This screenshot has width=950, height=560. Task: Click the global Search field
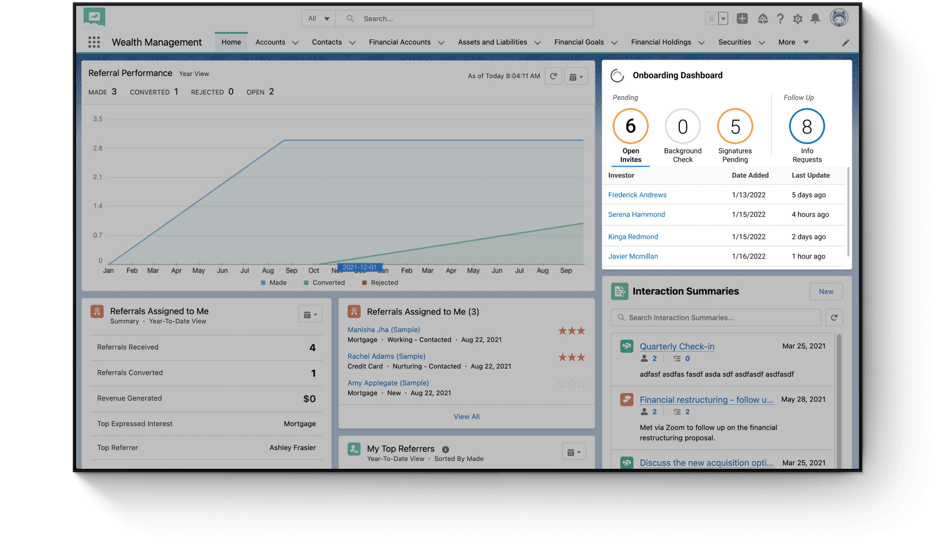(x=465, y=18)
